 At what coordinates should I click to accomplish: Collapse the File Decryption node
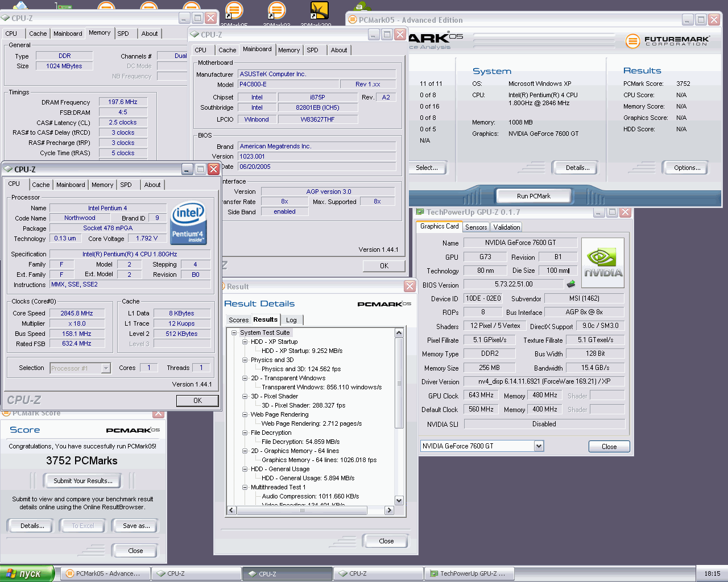pos(245,433)
